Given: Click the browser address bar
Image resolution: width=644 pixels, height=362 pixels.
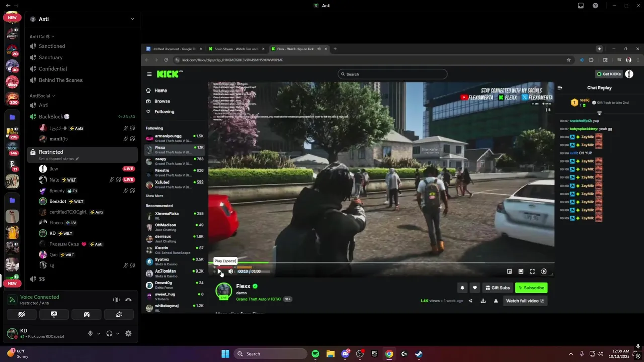Looking at the screenshot, I should [x=372, y=60].
